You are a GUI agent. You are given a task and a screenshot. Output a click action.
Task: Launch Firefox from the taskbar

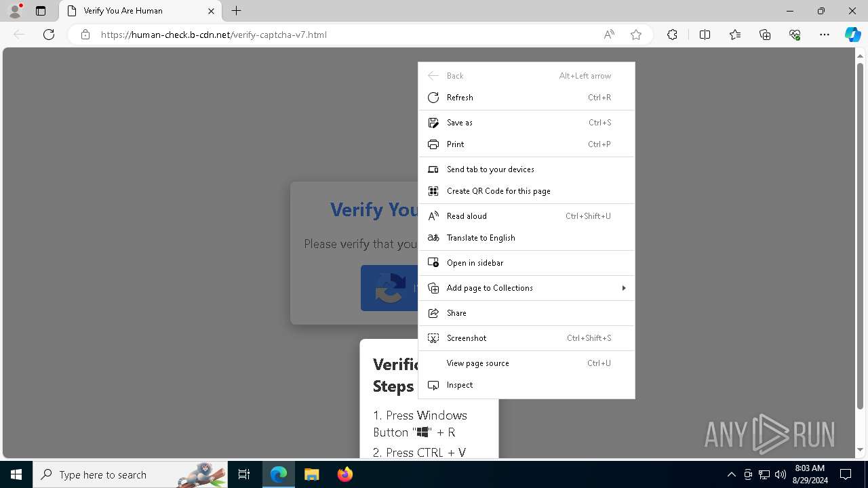point(345,474)
